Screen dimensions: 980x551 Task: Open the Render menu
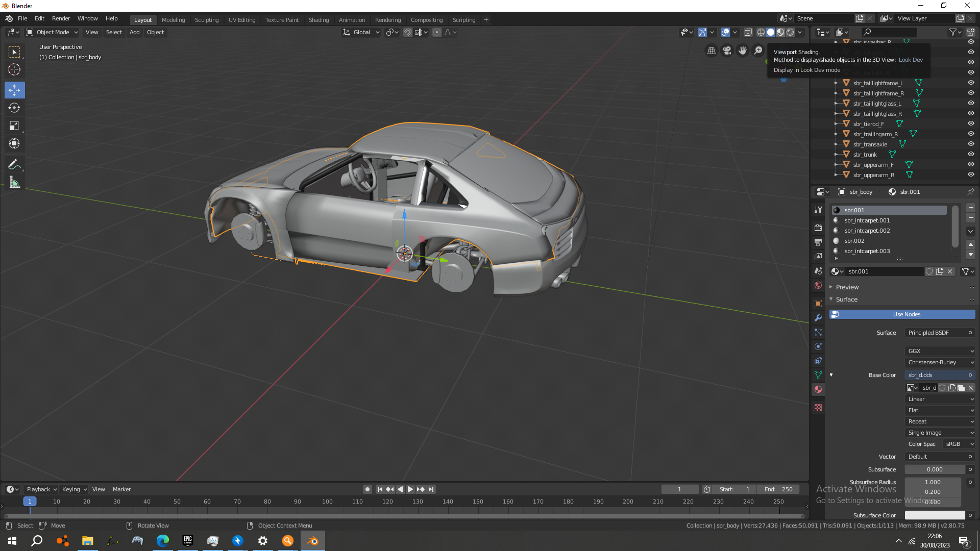click(61, 18)
